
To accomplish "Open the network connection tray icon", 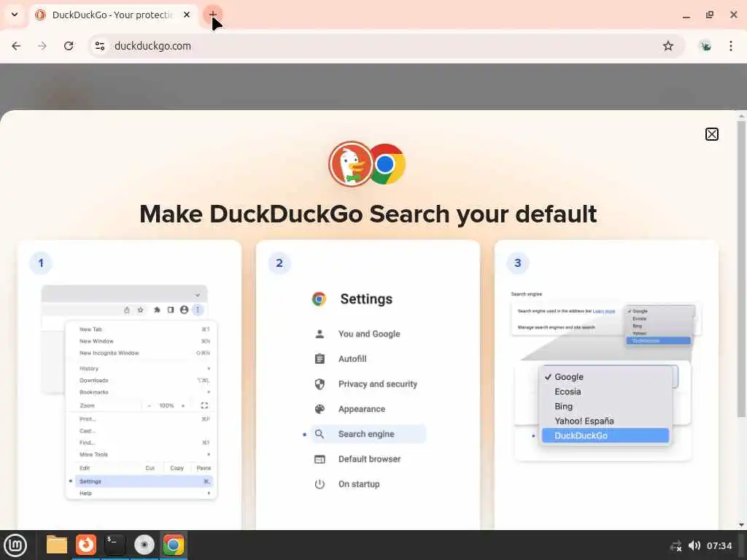I will 676,545.
